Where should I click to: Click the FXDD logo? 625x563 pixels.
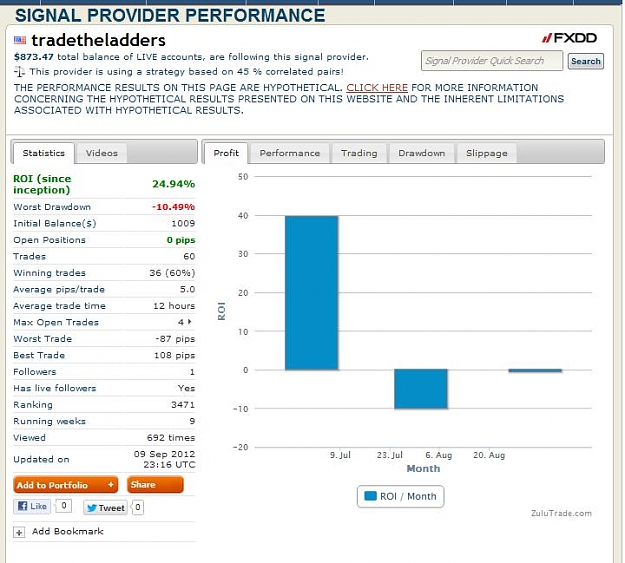[x=569, y=38]
